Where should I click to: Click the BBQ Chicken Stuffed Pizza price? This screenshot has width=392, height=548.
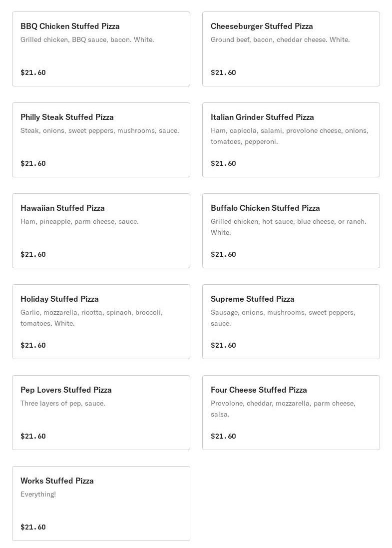(33, 72)
